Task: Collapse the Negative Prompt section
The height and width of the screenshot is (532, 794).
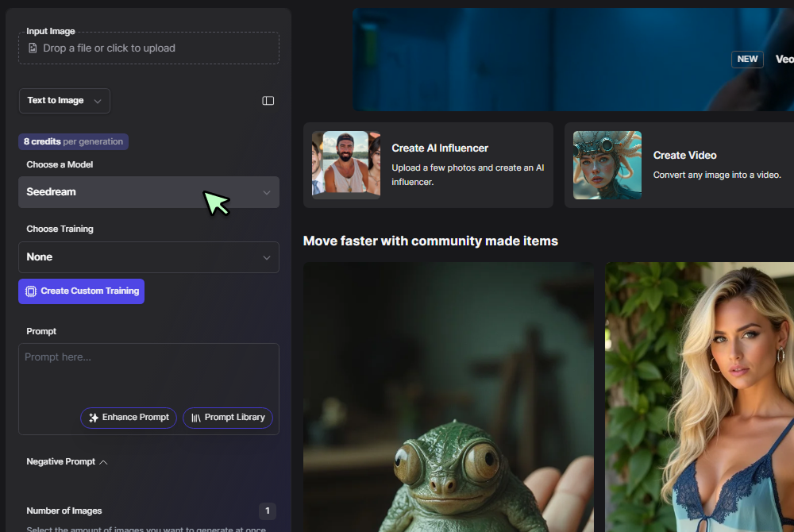Action: (103, 462)
